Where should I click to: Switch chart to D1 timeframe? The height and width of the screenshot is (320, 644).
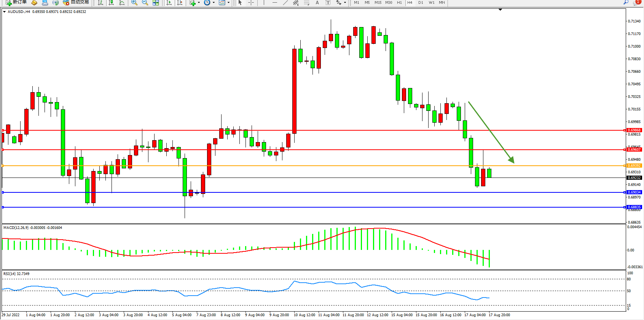click(421, 3)
